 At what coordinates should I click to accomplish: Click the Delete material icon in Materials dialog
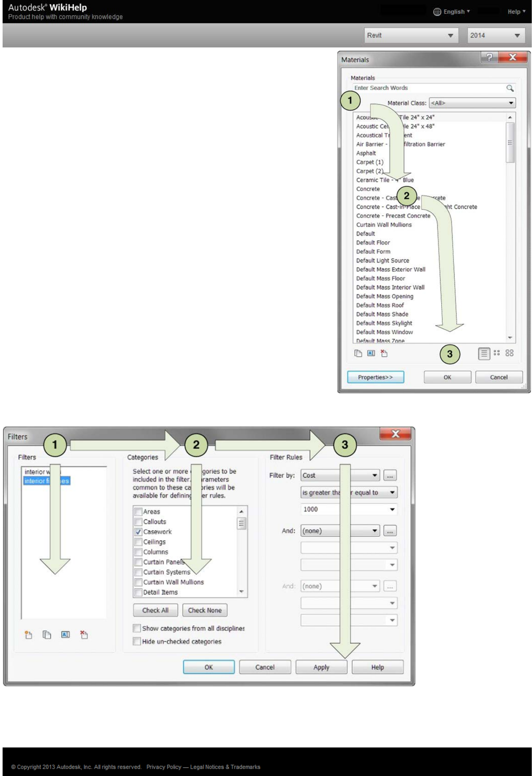(384, 354)
